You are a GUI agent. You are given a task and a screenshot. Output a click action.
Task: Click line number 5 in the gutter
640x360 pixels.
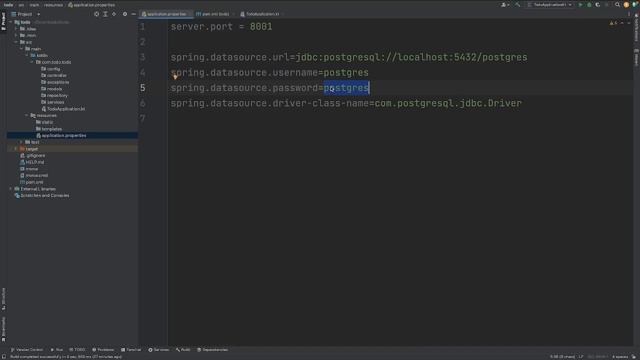142,88
